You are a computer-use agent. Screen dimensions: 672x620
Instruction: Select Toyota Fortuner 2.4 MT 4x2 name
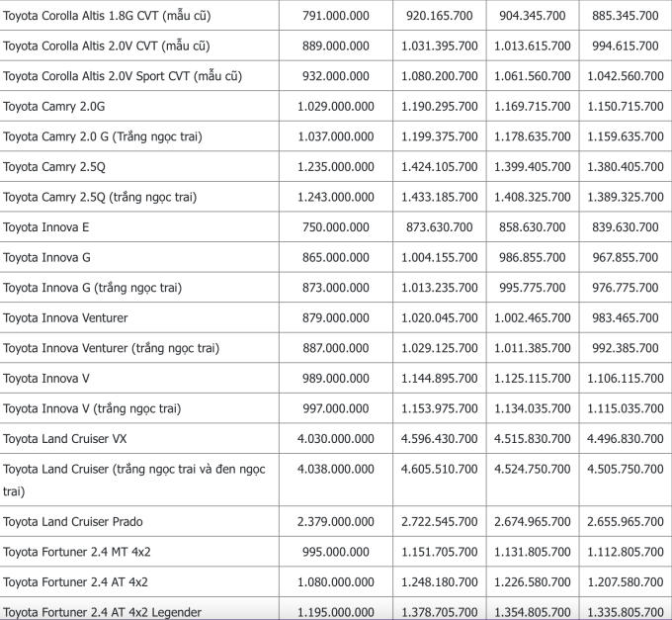[75, 552]
